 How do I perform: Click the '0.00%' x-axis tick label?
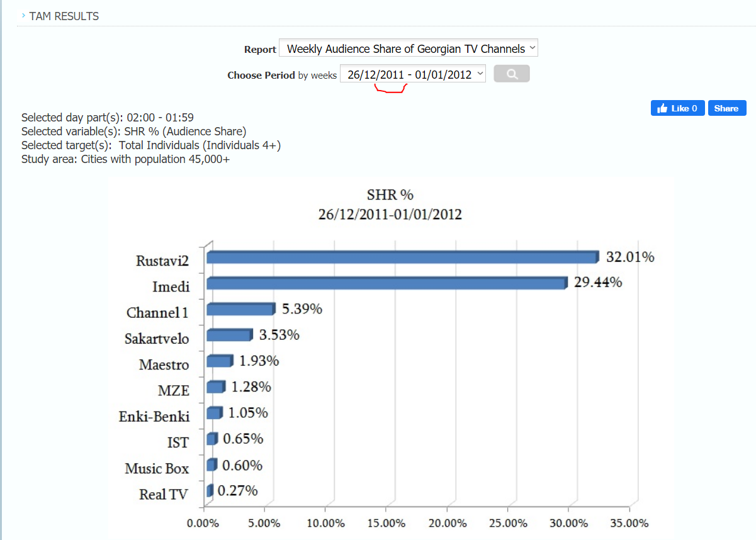[203, 523]
